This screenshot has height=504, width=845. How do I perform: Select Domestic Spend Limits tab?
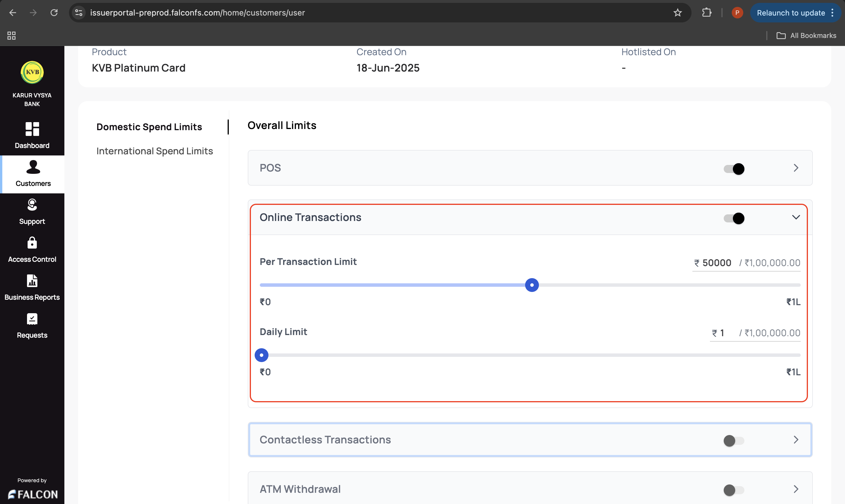(x=149, y=127)
